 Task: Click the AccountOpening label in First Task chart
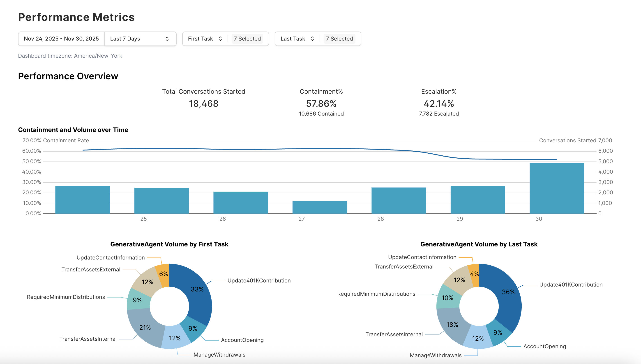click(x=242, y=340)
